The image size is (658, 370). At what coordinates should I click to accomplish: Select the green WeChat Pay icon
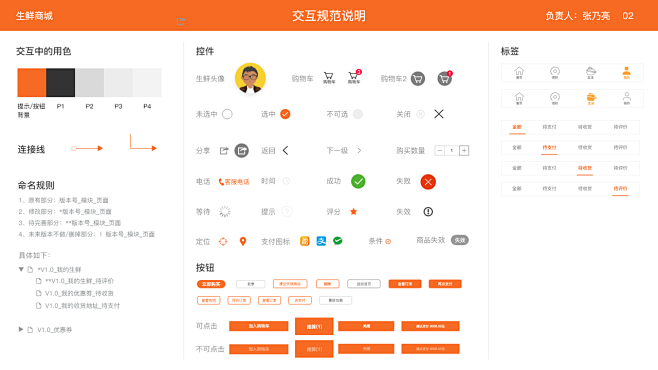click(x=337, y=241)
